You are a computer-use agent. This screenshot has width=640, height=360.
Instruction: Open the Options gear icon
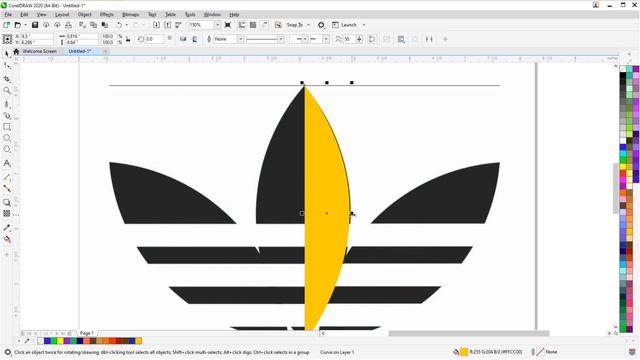321,25
